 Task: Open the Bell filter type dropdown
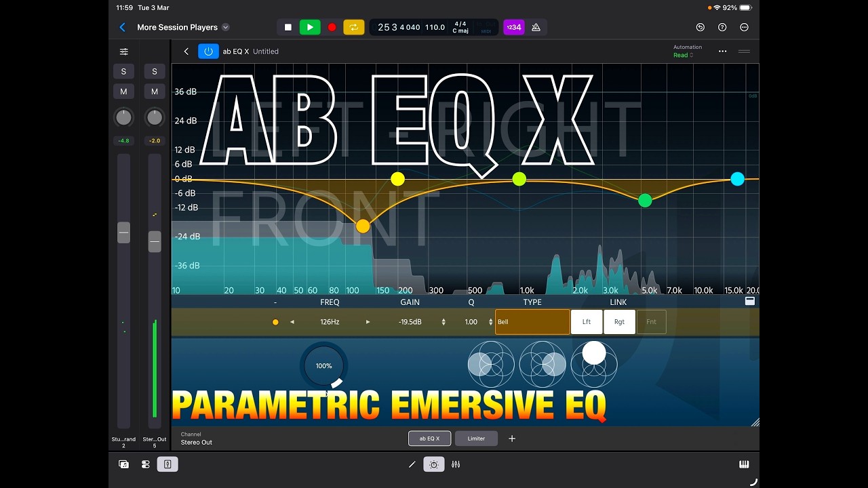(x=532, y=322)
